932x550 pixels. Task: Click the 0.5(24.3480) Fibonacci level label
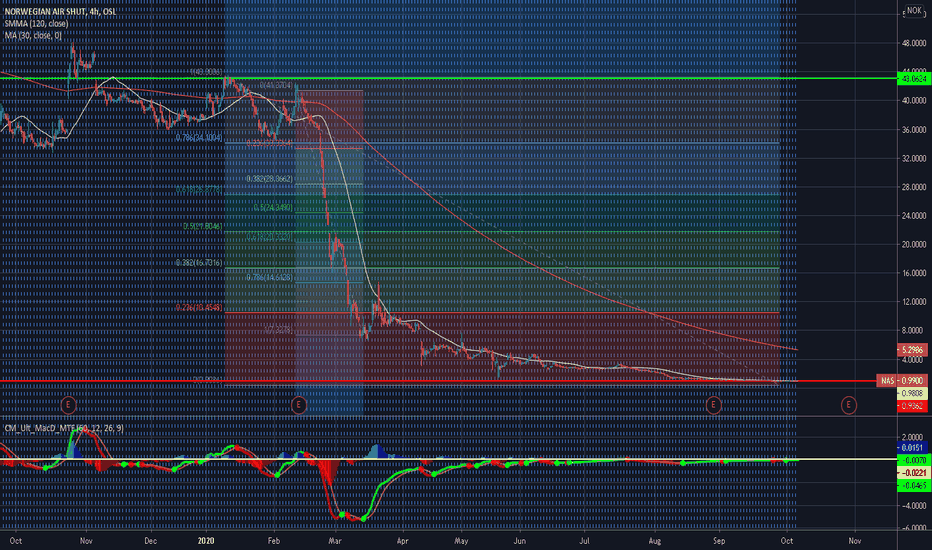[x=273, y=208]
